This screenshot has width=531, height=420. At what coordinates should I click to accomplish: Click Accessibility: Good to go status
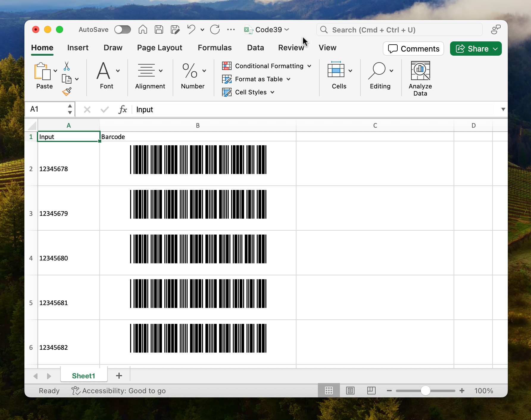pyautogui.click(x=118, y=391)
